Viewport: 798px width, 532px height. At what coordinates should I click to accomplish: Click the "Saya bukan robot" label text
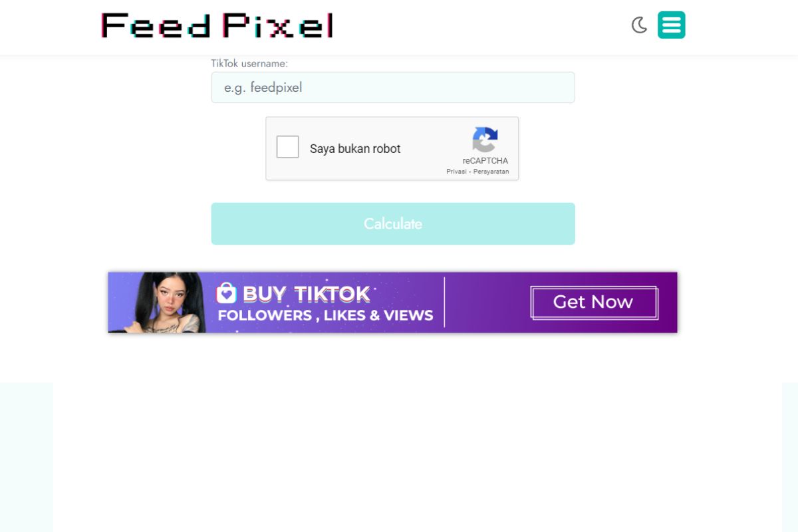355,149
